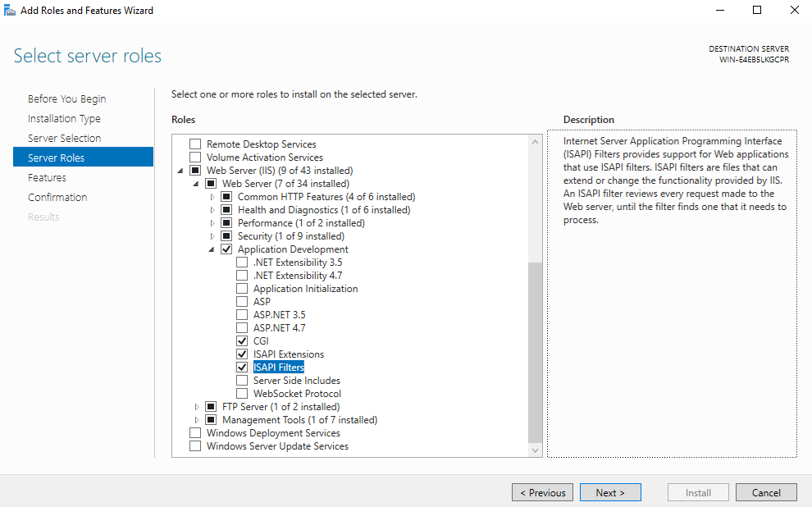The width and height of the screenshot is (812, 507).
Task: Click the wizard icon in title bar
Action: 9,11
